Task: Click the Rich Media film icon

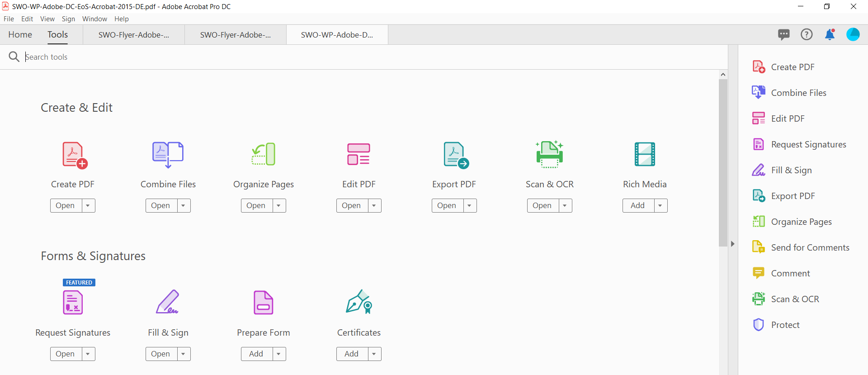Action: coord(645,154)
